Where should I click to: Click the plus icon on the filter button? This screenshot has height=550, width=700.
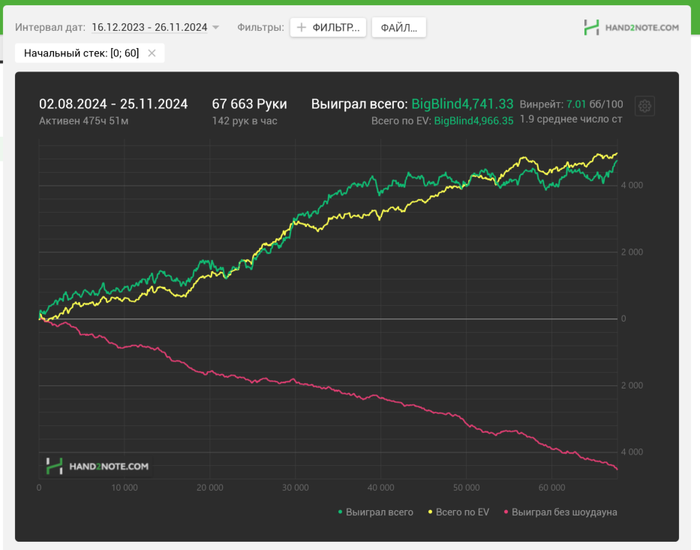301,28
